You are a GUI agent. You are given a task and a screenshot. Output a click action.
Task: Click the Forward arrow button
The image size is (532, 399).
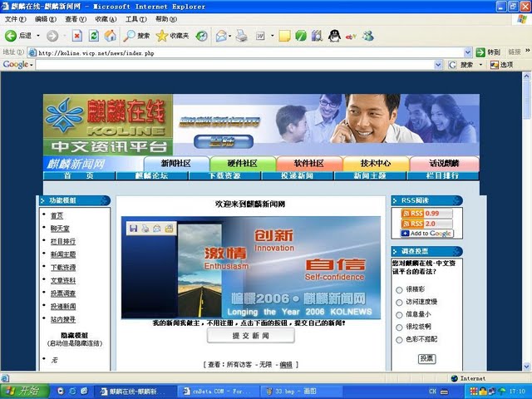52,36
